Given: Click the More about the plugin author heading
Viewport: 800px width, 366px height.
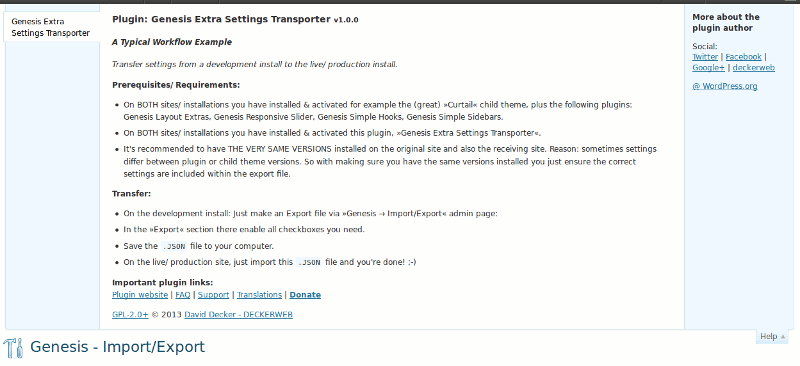Looking at the screenshot, I should [x=726, y=22].
